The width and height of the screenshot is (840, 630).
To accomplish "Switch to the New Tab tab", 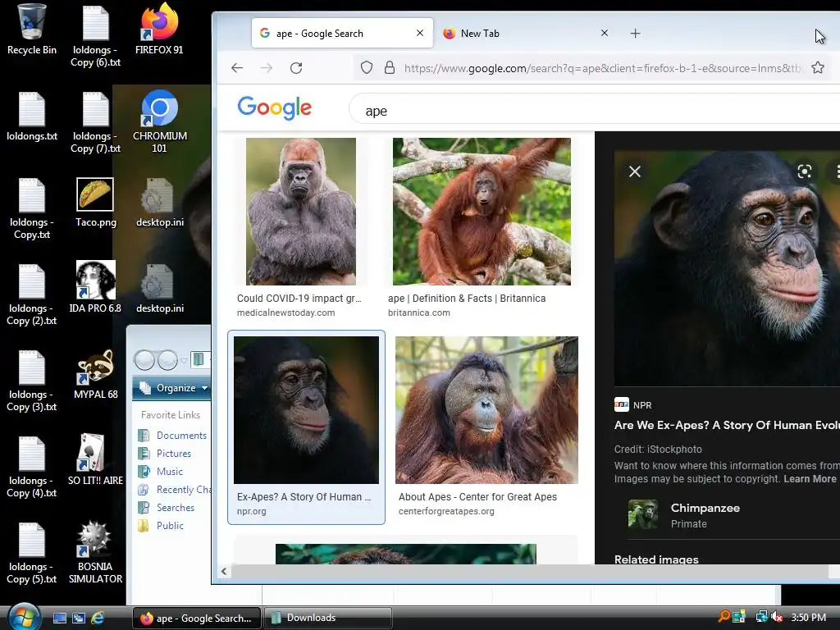I will tap(525, 33).
